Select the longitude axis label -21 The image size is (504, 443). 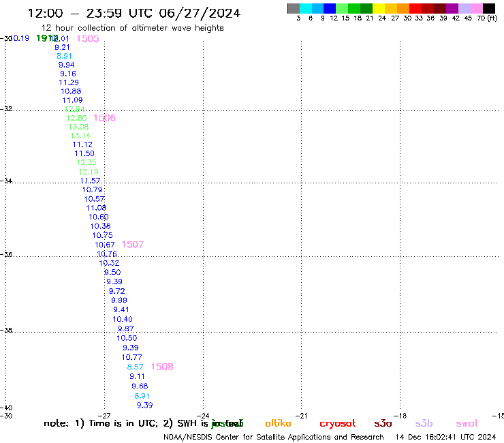301,416
